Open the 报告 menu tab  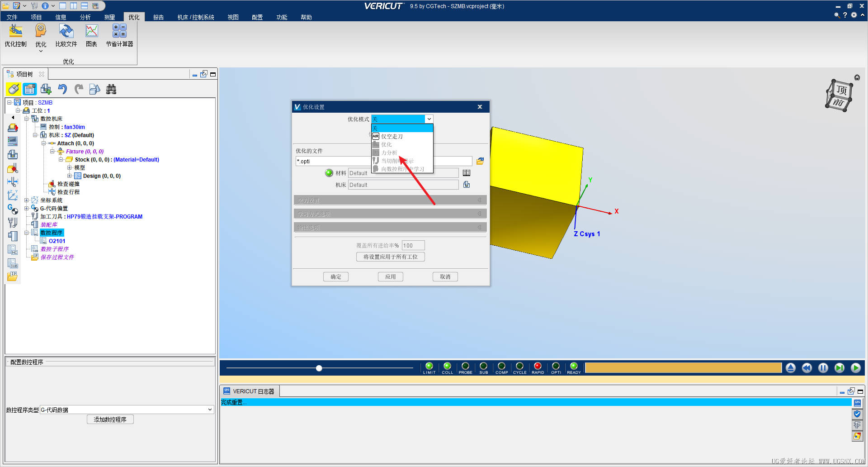pos(158,17)
